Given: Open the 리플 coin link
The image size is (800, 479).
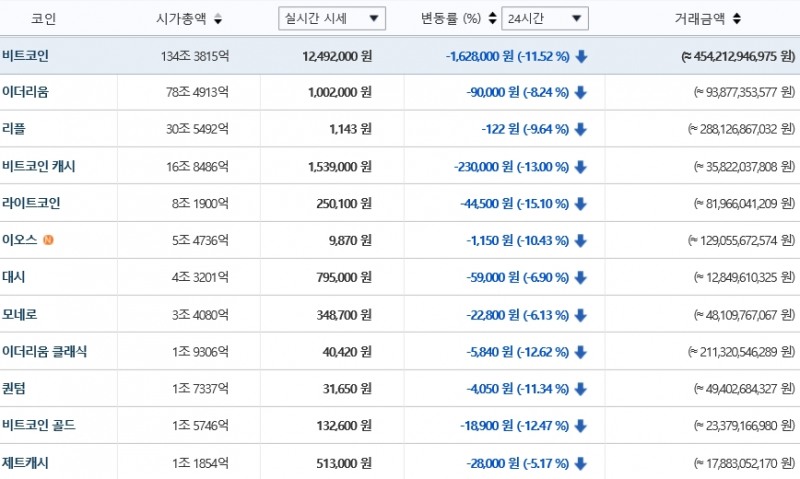Looking at the screenshot, I should (x=14, y=129).
